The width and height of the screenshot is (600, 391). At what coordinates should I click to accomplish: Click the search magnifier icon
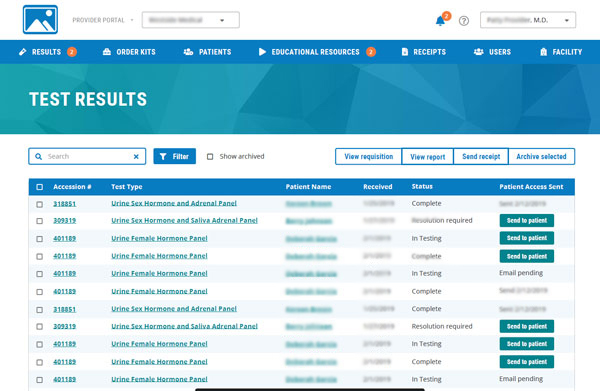click(x=38, y=156)
